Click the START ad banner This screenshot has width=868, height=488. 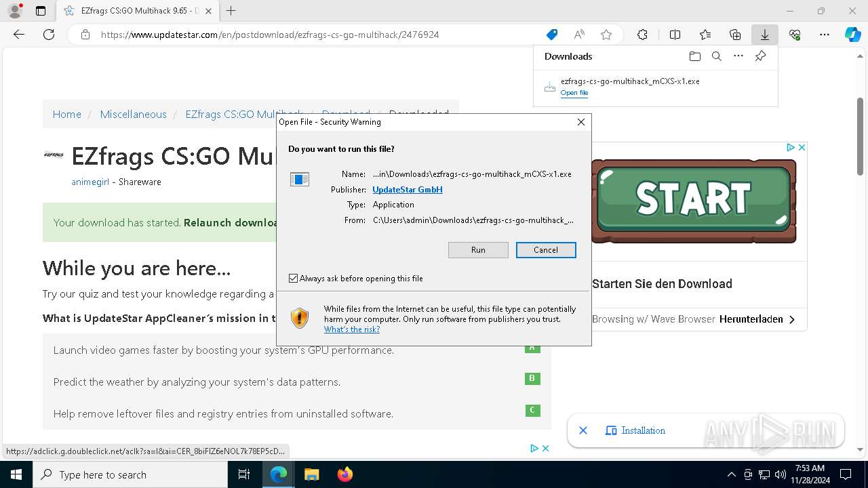click(694, 200)
